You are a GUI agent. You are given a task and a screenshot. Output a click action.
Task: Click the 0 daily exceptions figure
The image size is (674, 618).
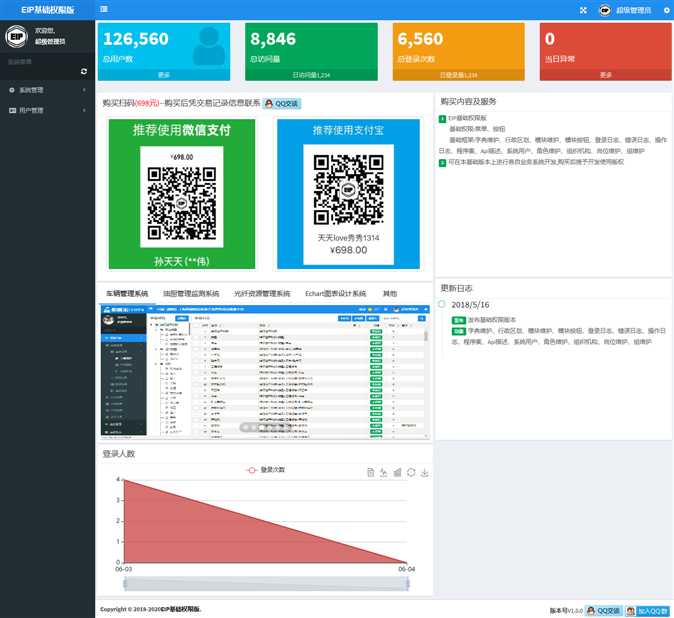coord(550,39)
